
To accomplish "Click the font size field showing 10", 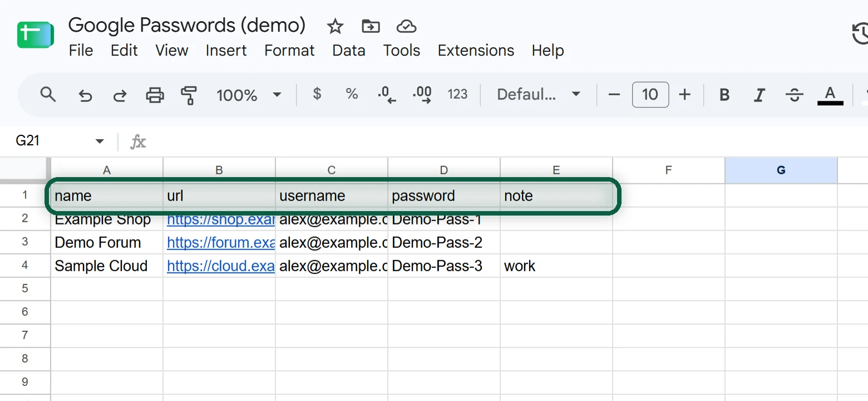I will (650, 95).
